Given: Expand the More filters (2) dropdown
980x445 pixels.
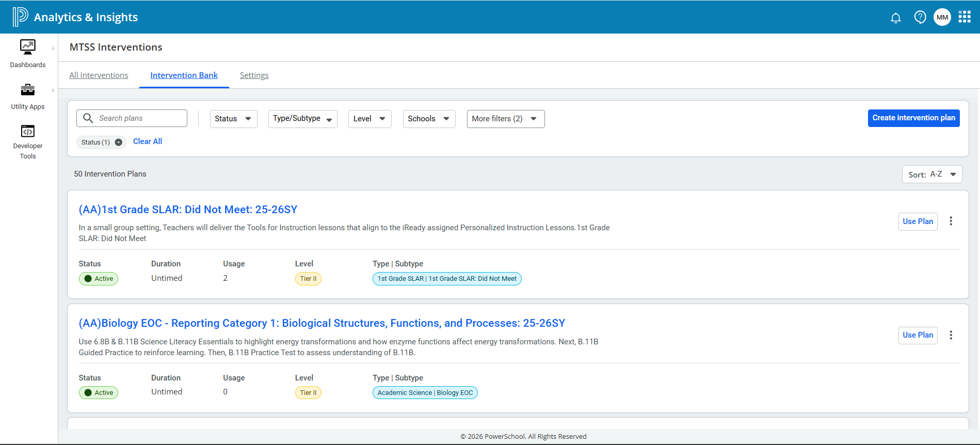Looking at the screenshot, I should tap(506, 119).
